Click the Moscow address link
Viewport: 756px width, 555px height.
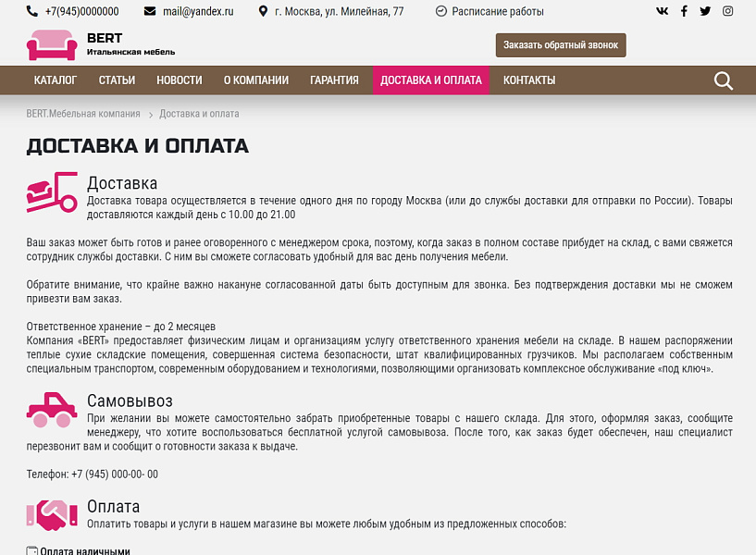pos(339,12)
